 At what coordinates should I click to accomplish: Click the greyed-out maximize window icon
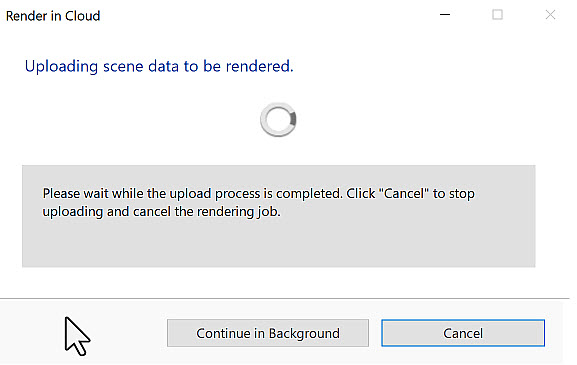pos(498,15)
